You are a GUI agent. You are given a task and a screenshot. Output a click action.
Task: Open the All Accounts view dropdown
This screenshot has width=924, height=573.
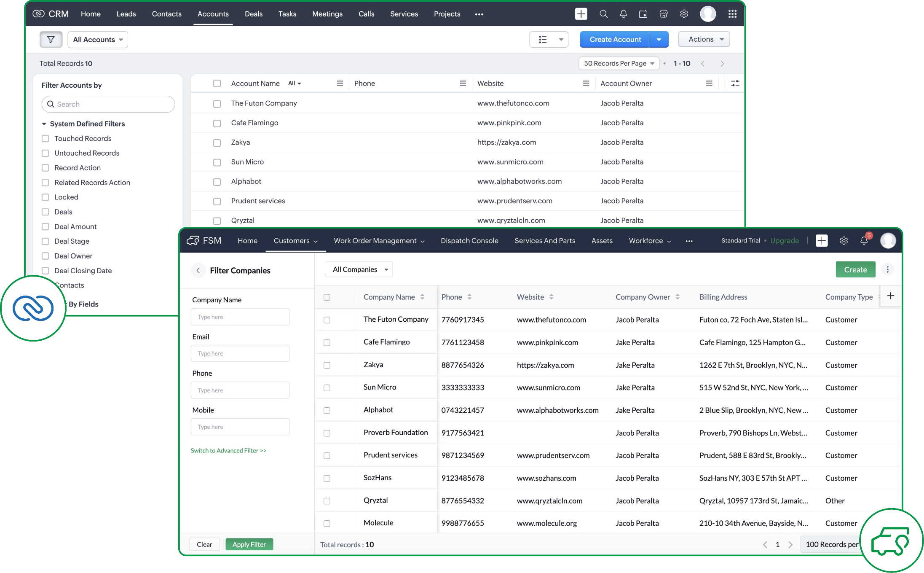98,40
